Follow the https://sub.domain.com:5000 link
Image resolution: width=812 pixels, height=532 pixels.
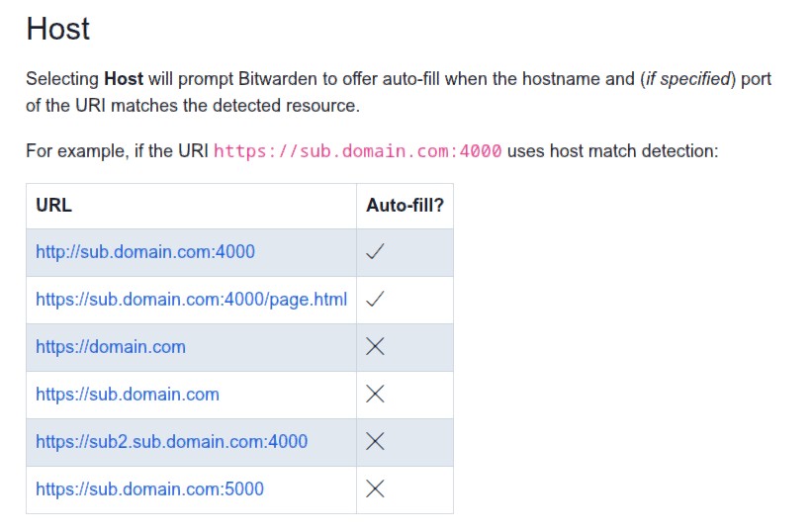pyautogui.click(x=149, y=489)
